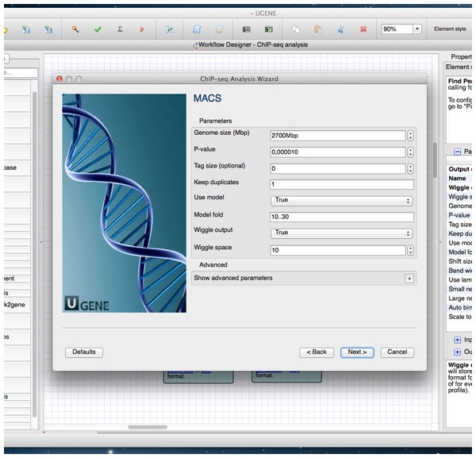Click the Genome size field showing 2700Mbp
476x458 pixels.
tap(338, 136)
